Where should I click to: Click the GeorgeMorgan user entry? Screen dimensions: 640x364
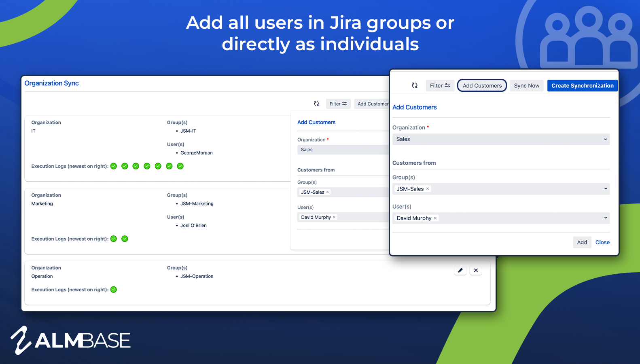pyautogui.click(x=197, y=153)
